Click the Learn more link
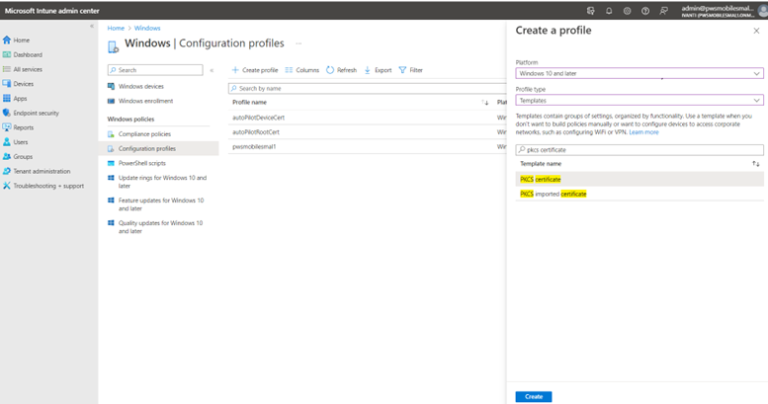 pyautogui.click(x=644, y=132)
